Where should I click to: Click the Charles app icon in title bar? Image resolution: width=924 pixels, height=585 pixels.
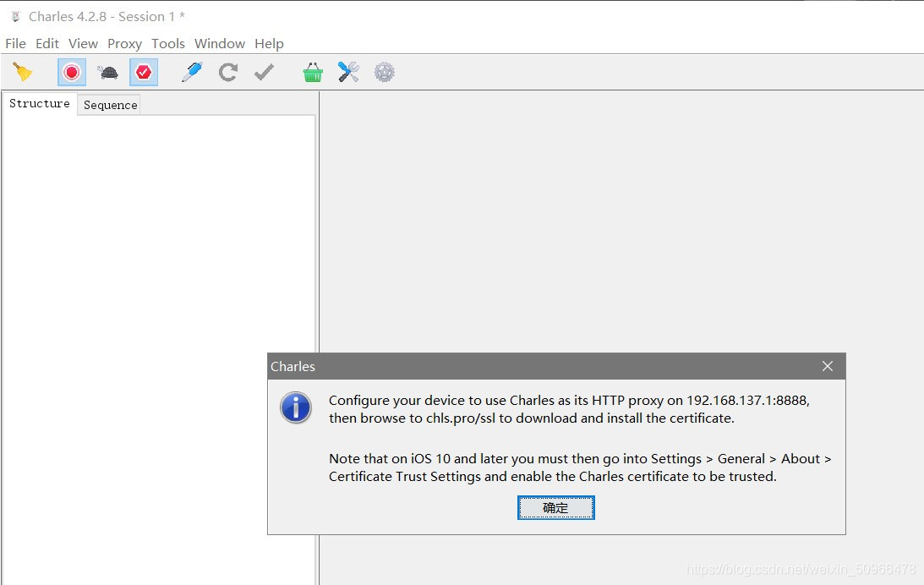pyautogui.click(x=16, y=17)
